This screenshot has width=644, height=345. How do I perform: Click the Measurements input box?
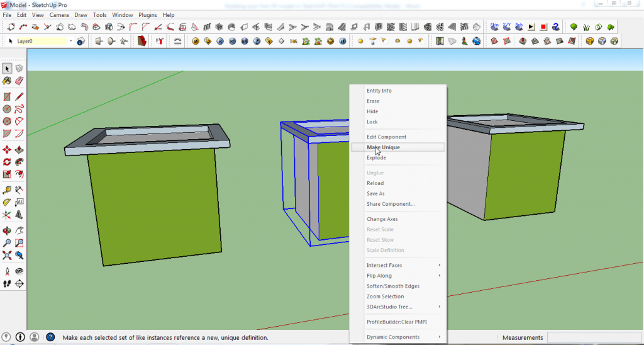[x=595, y=337]
